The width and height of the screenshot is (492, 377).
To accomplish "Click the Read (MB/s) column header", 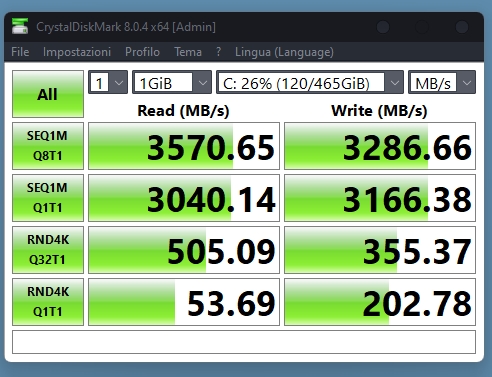I will pyautogui.click(x=183, y=111).
